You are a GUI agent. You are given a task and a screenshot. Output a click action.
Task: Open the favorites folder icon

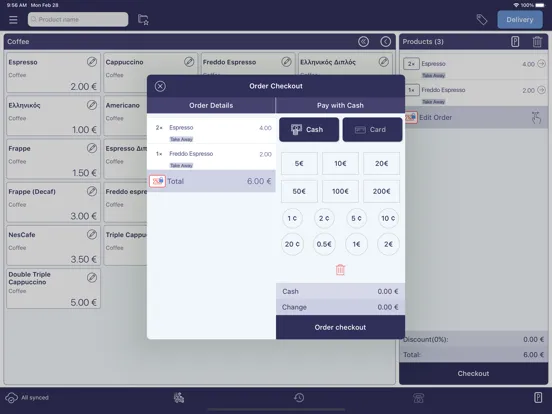coord(143,20)
